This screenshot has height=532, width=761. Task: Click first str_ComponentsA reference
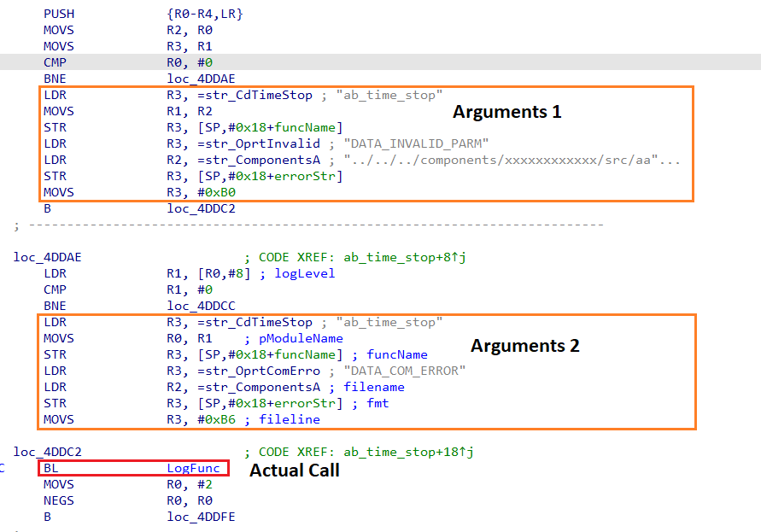[x=259, y=160]
